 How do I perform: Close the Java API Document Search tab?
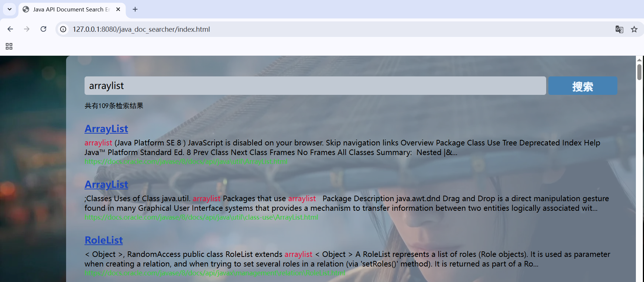pyautogui.click(x=118, y=9)
